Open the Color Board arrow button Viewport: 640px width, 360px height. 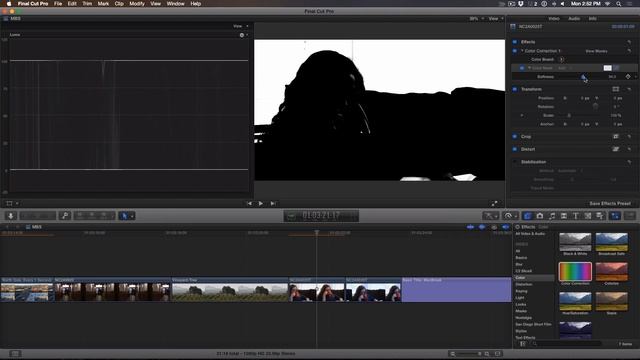(x=561, y=60)
